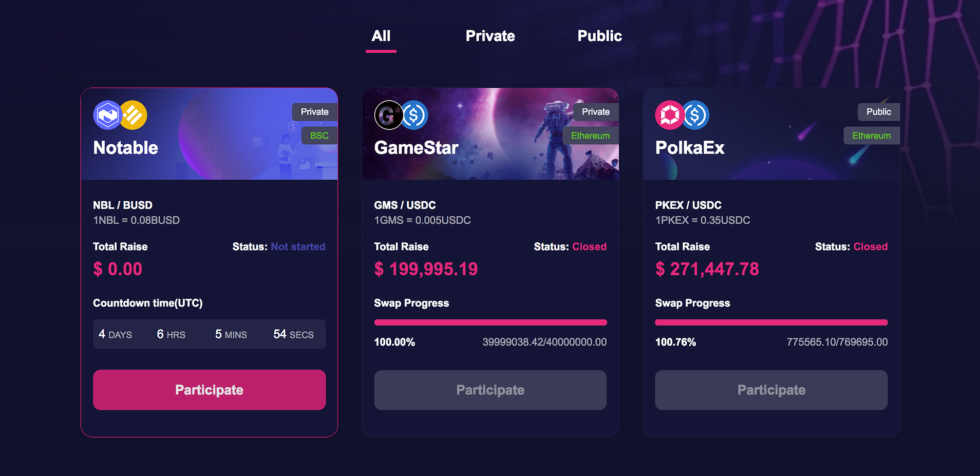Screen dimensions: 980x476
Task: Click the BSC network badge on Notable
Action: click(319, 136)
